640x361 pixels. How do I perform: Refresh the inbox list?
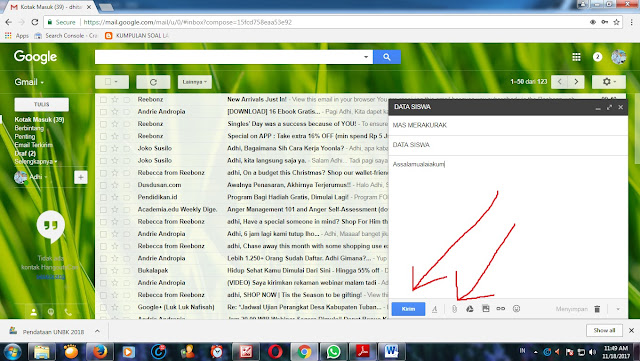153,82
